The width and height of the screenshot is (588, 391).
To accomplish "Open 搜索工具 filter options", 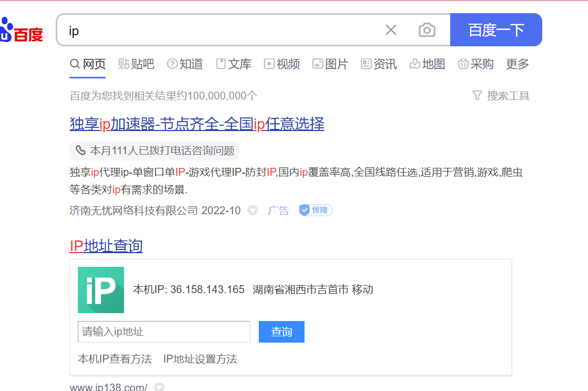I will [501, 96].
